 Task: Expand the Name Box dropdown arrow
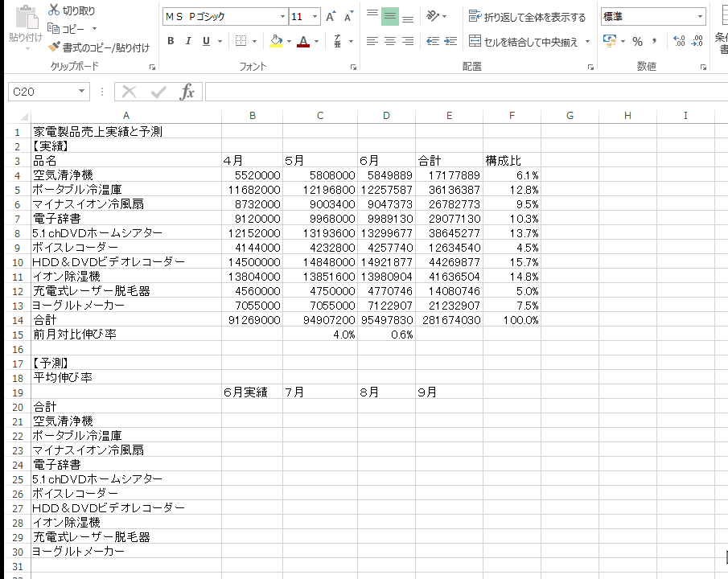click(81, 92)
